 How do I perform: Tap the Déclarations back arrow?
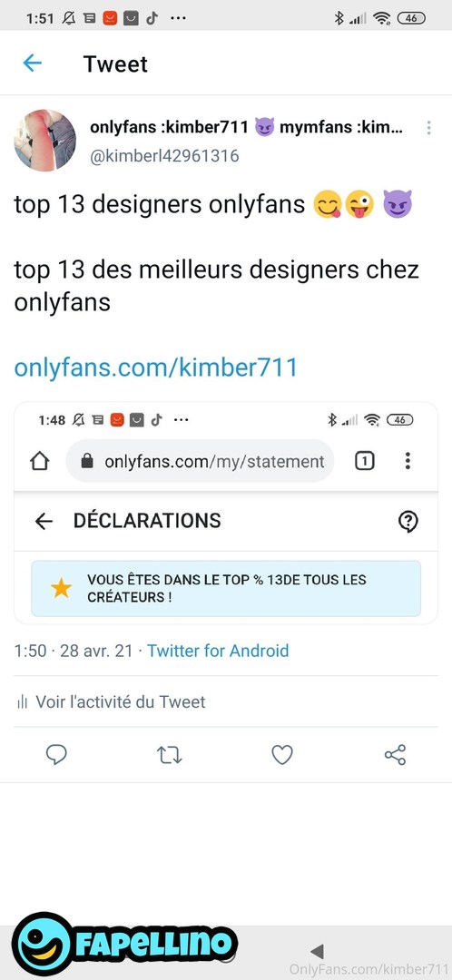[44, 521]
